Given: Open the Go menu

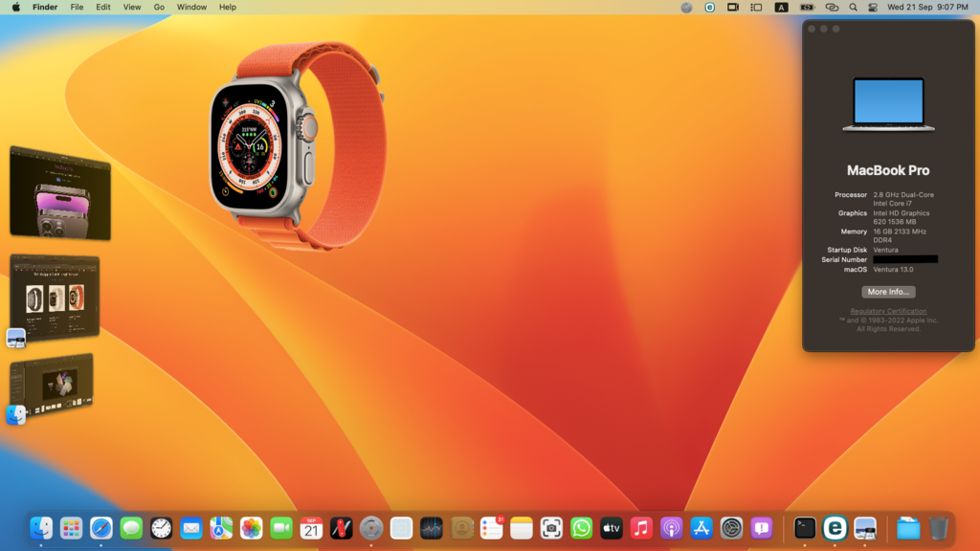Looking at the screenshot, I should [159, 7].
